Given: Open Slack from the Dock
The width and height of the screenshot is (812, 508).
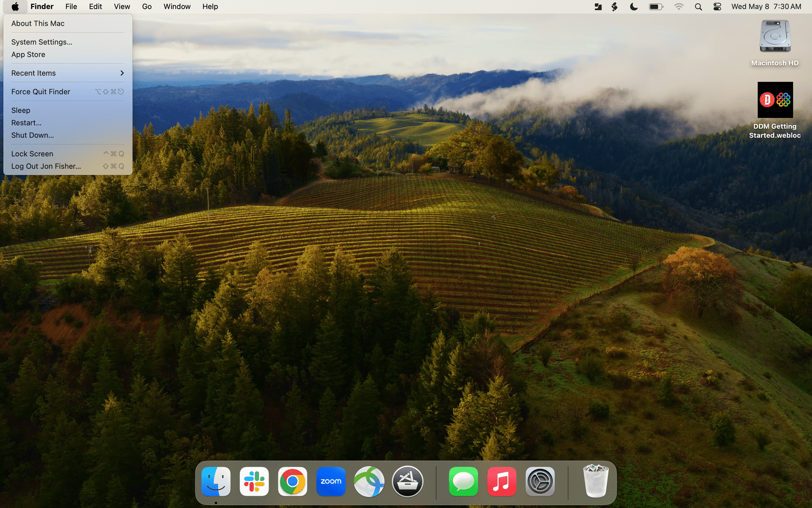Looking at the screenshot, I should point(254,481).
